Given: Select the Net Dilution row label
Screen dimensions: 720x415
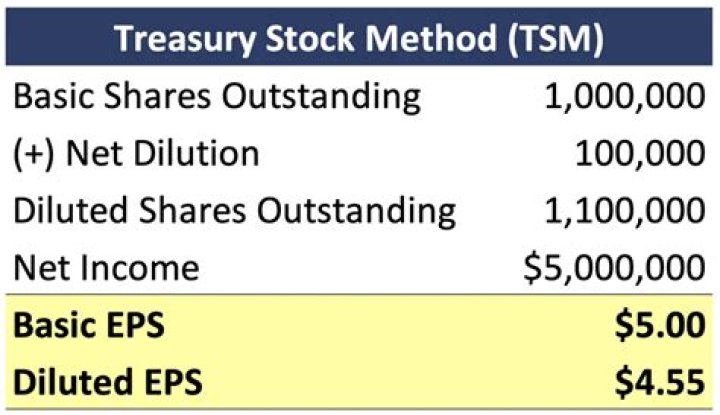Looking at the screenshot, I should click(x=137, y=154).
